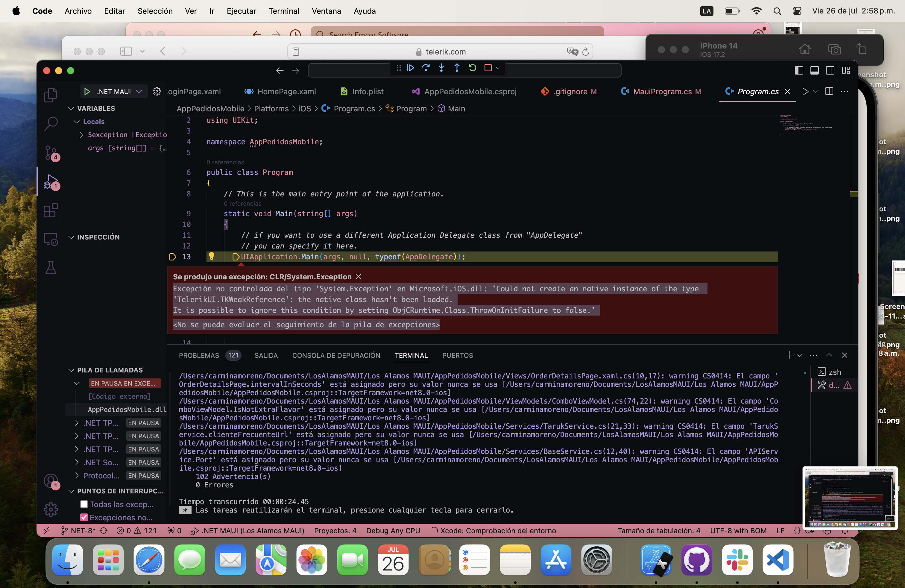Uncheck 'Excepciones no...' breakpoint checkbox
The height and width of the screenshot is (588, 905).
click(84, 518)
